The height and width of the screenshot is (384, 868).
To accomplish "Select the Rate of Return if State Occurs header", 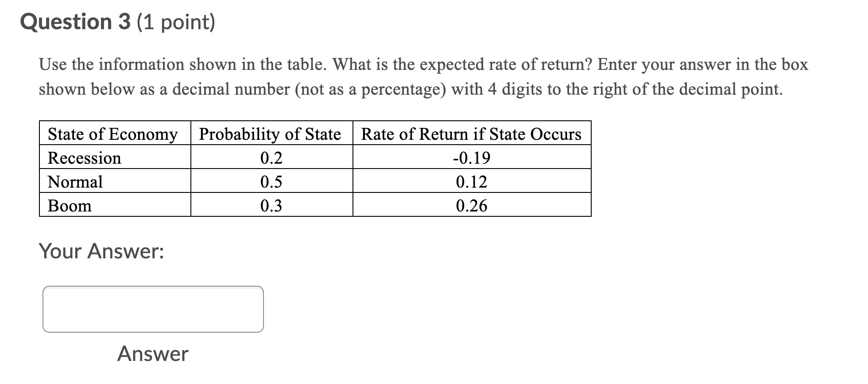I will 471,134.
